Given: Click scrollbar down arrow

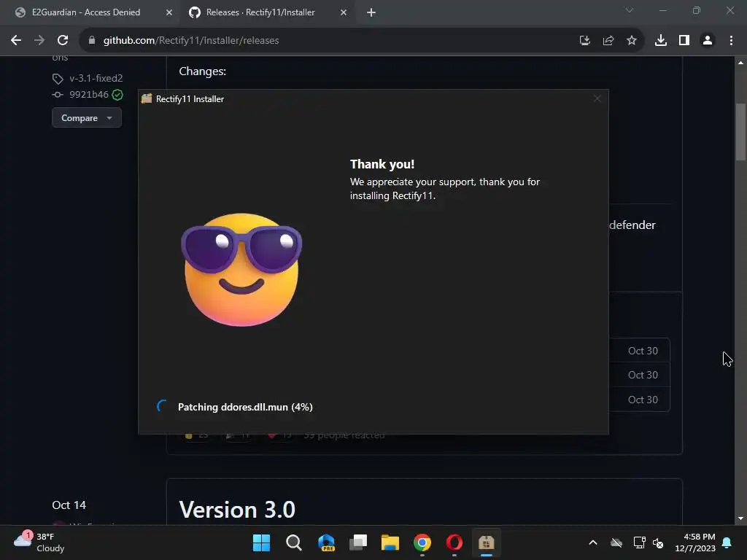Looking at the screenshot, I should coord(740,518).
